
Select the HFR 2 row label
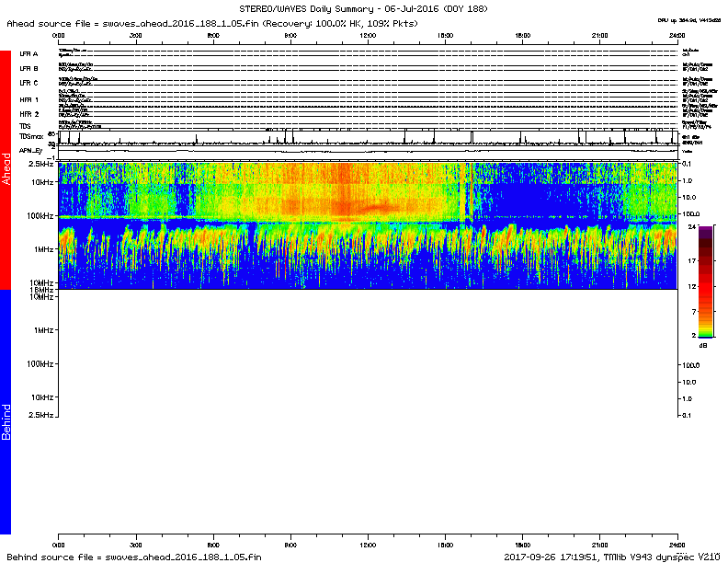[29, 113]
